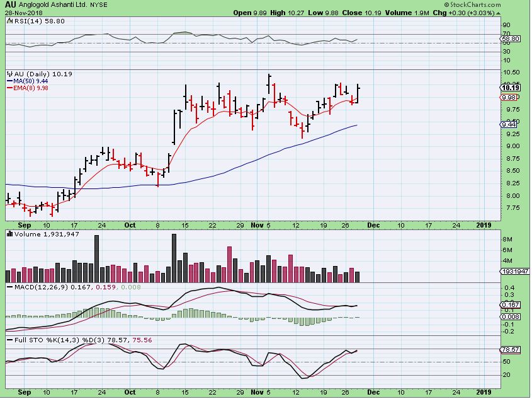Viewport: 532px width, 399px height.
Task: Click the High 10.27 value
Action: pos(288,13)
